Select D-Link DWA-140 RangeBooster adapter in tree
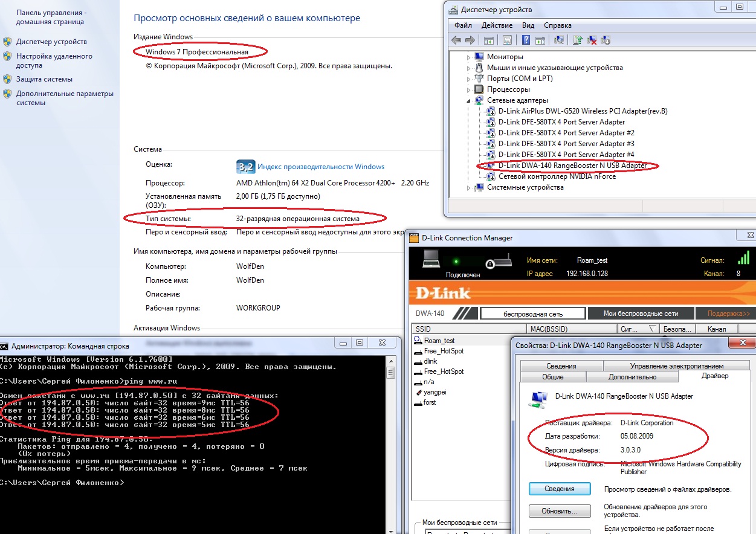The width and height of the screenshot is (756, 534). 572,166
